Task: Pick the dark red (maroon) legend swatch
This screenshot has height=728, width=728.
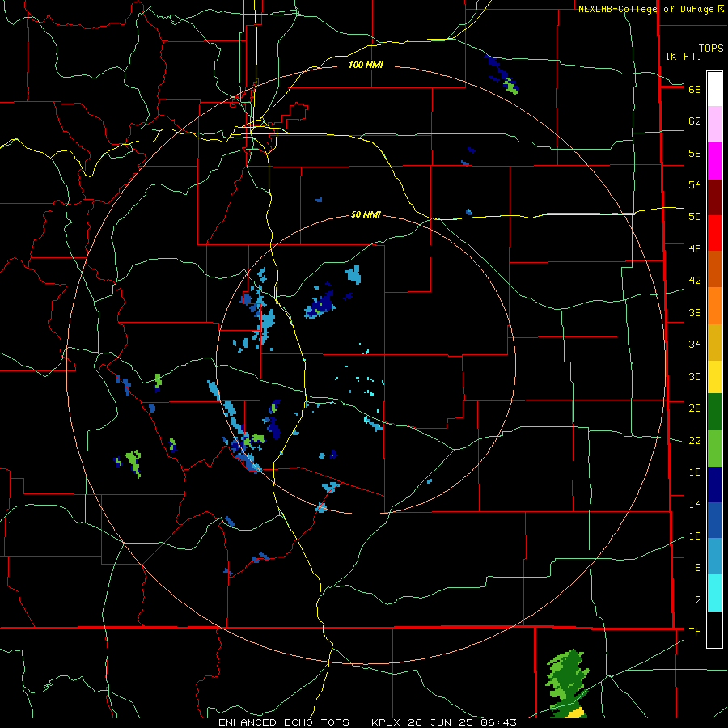Action: coord(714,197)
